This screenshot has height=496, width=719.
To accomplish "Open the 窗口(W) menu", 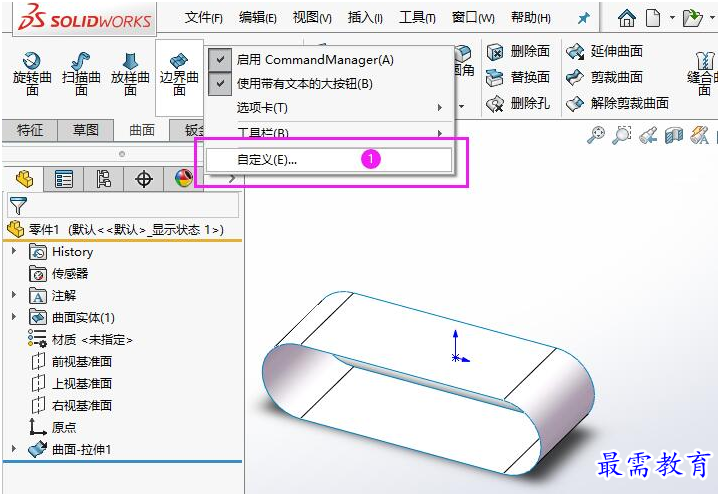I will point(473,18).
